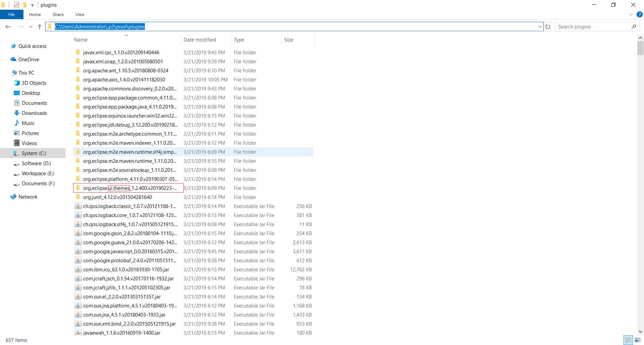Image resolution: width=644 pixels, height=345 pixels.
Task: Select the javaewah jar file icon
Action: (x=78, y=333)
